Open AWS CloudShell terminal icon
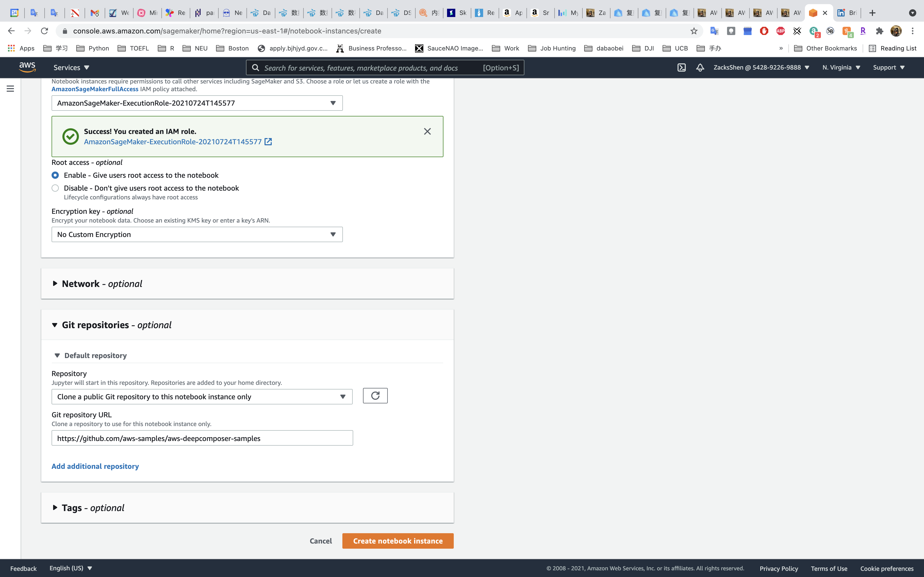This screenshot has width=924, height=577. coord(682,67)
